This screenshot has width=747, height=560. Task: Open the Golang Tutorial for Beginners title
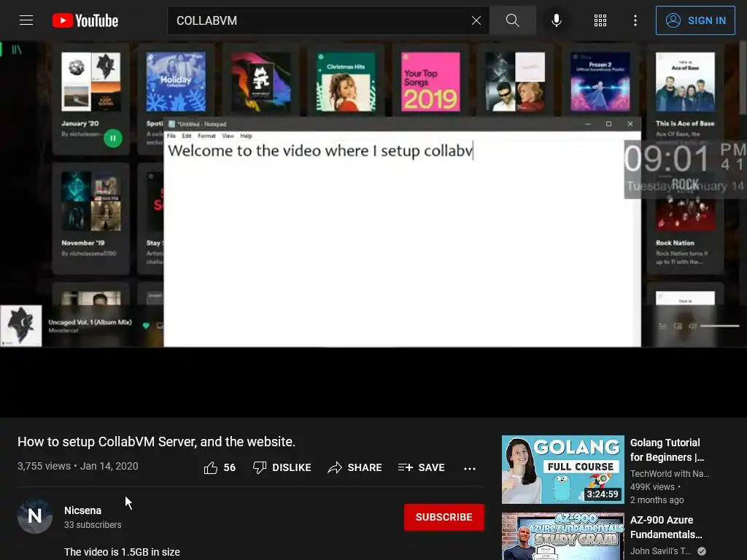667,450
